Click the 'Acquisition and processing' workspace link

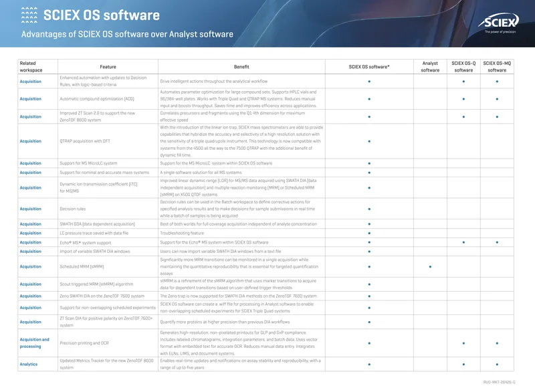35,343
